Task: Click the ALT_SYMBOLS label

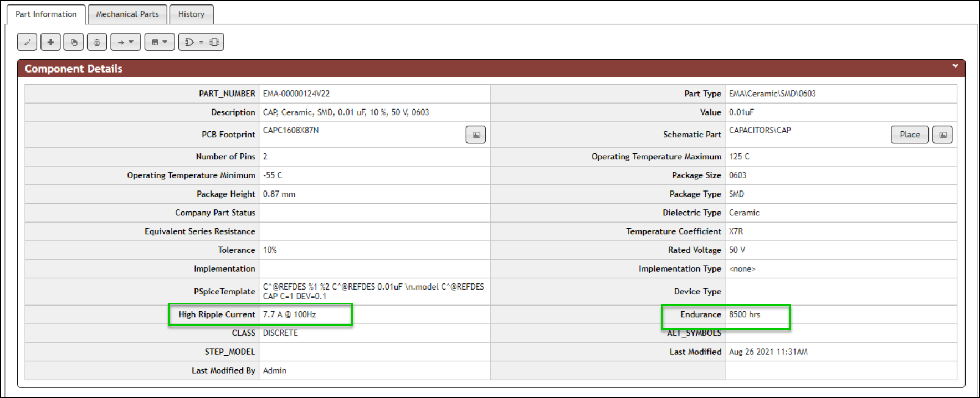Action: click(x=694, y=333)
